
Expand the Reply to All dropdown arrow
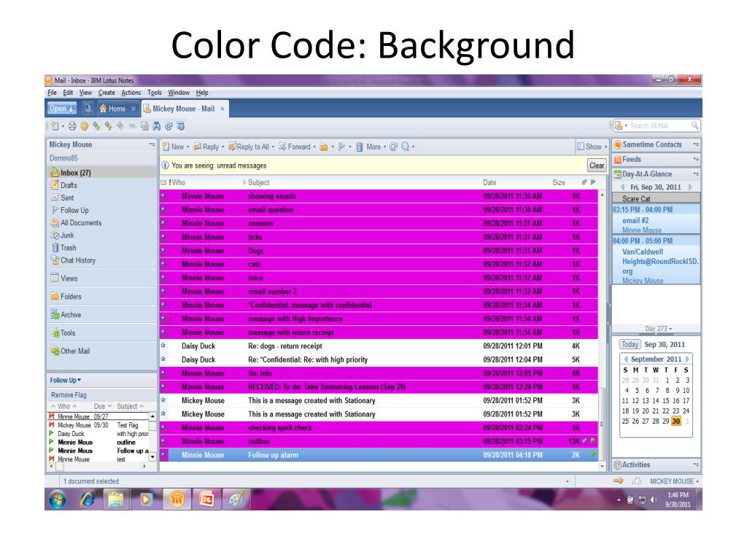pos(273,147)
